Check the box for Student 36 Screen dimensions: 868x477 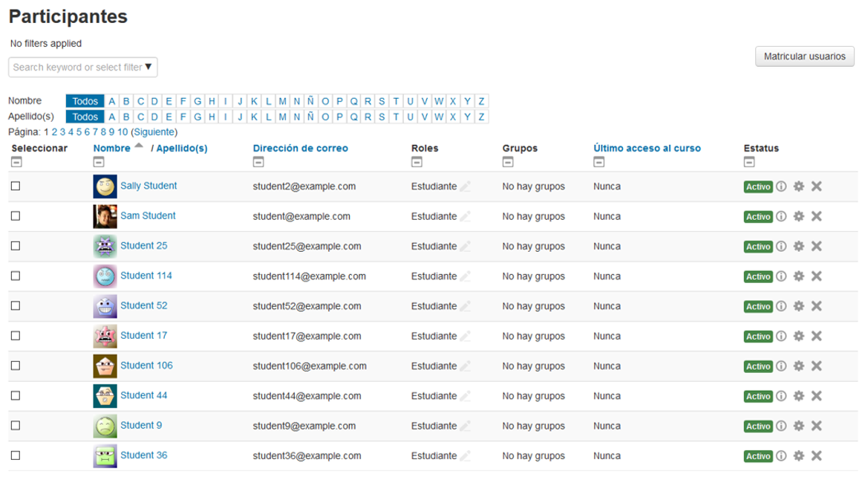(x=16, y=455)
